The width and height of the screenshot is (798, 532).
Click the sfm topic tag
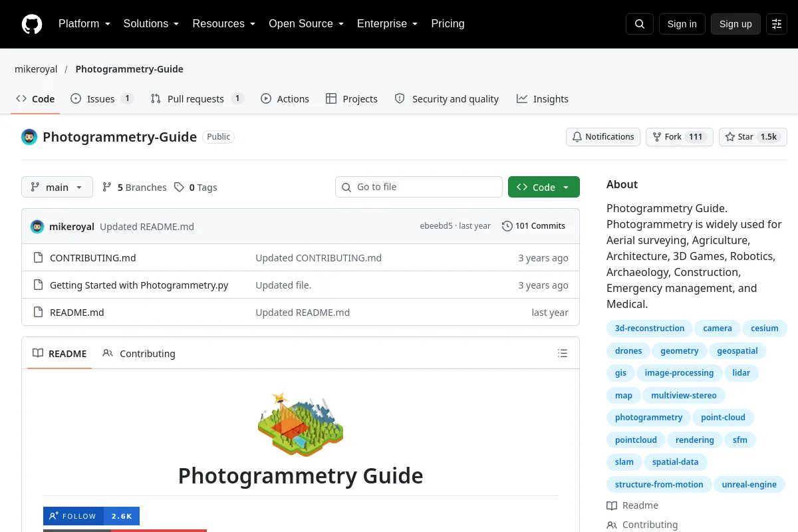[740, 440]
